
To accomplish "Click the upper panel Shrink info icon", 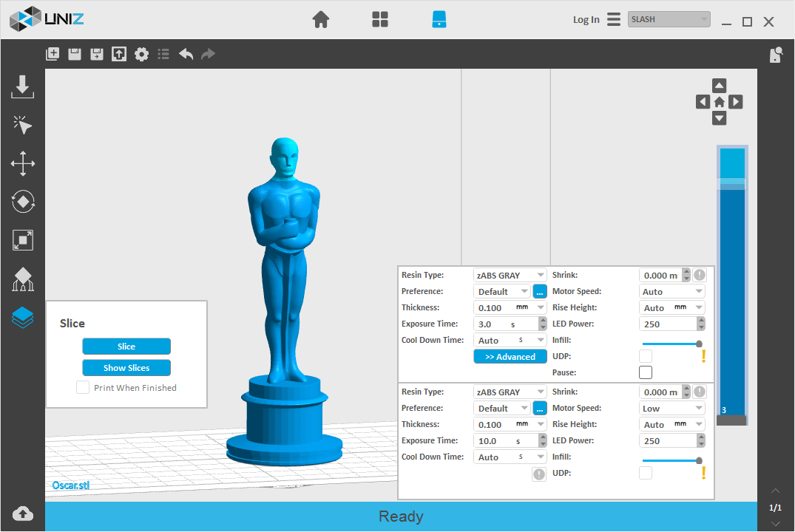I will point(700,275).
